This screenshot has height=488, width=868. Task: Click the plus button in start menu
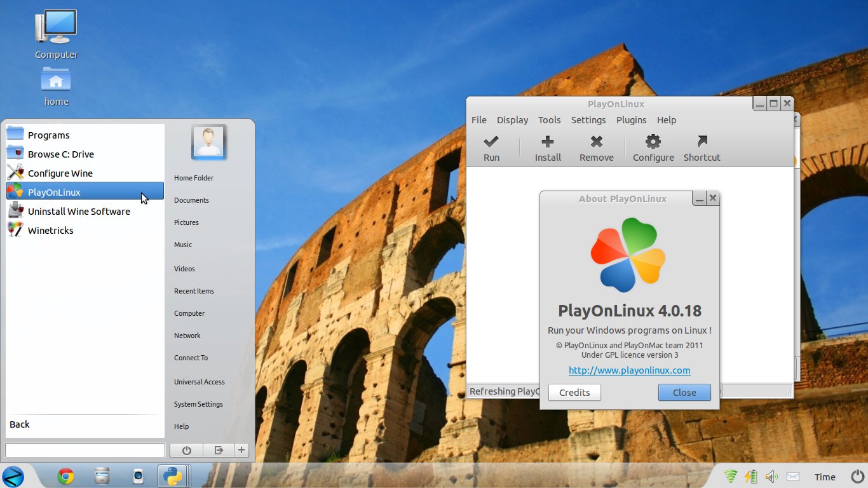pos(241,450)
